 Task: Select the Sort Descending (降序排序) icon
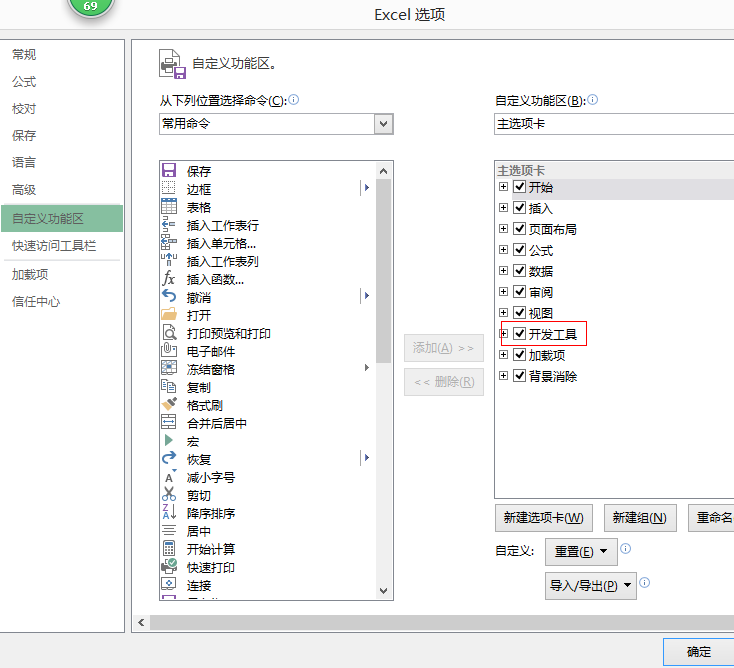click(x=169, y=513)
